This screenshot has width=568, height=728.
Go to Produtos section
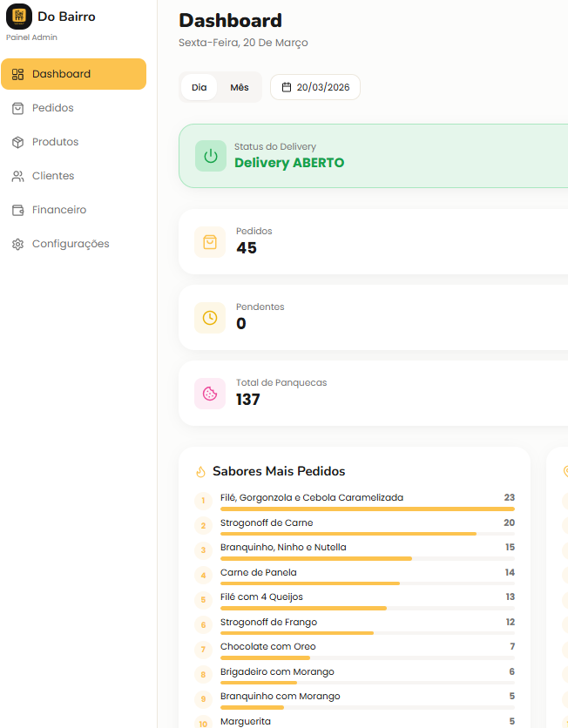55,142
